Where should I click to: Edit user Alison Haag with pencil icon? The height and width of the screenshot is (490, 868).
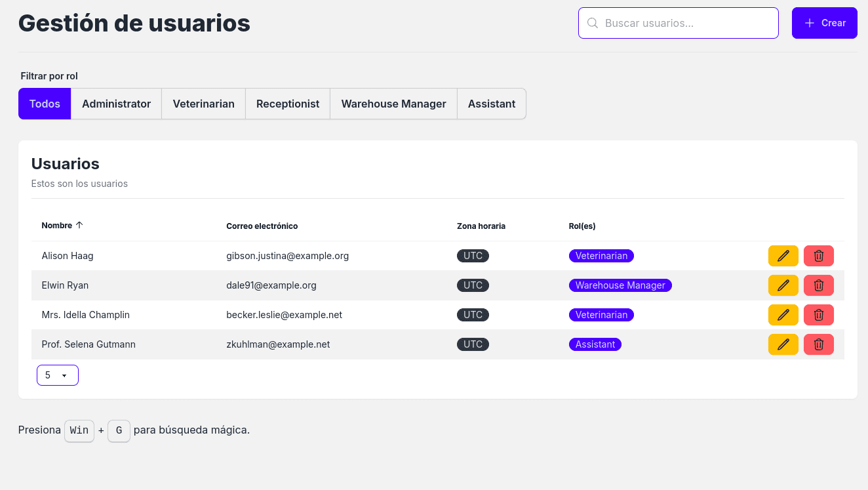pyautogui.click(x=783, y=256)
